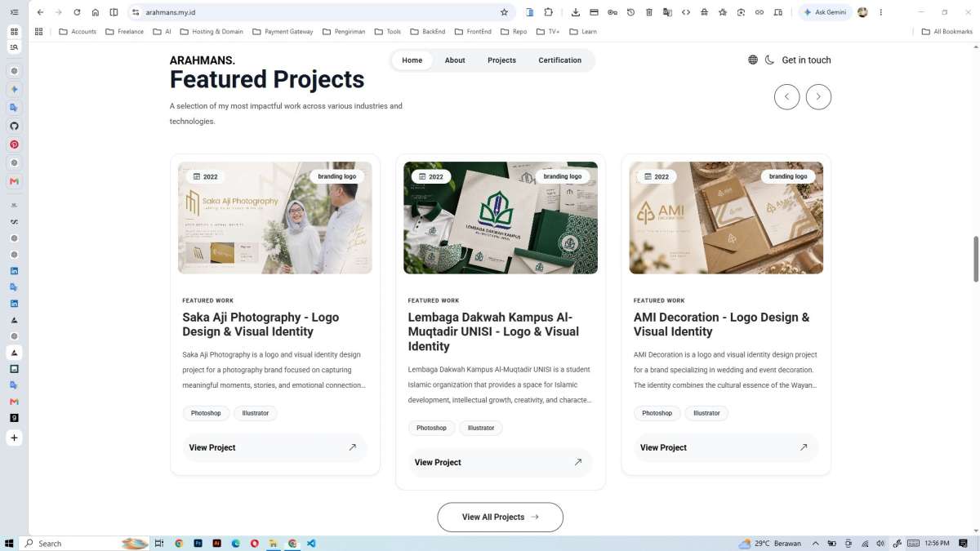Image resolution: width=980 pixels, height=551 pixels.
Task: Click View Project for AMI Decoration
Action: pos(725,447)
